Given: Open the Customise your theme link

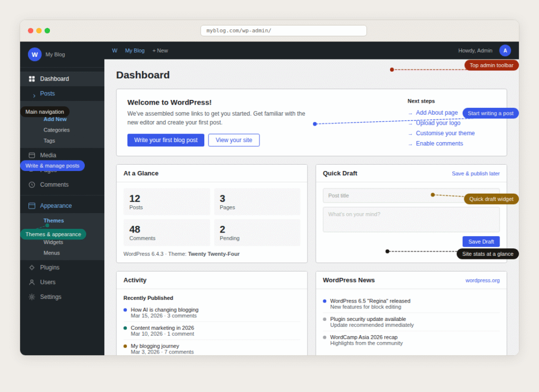Looking at the screenshot, I should point(445,133).
